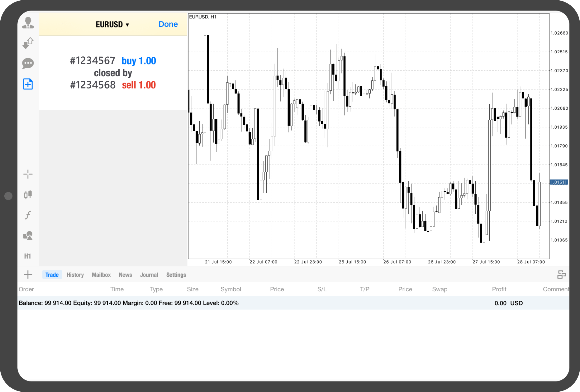Open the Mailbox tab

tap(101, 275)
